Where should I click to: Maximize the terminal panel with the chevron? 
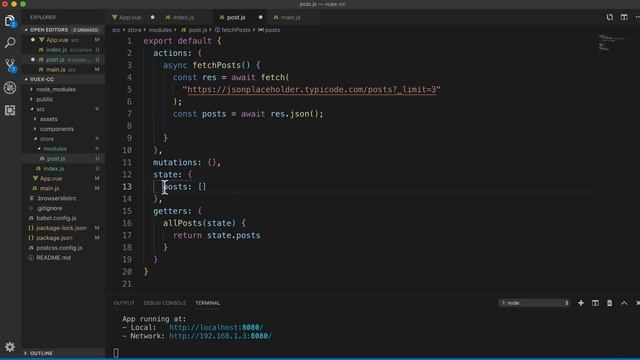(624, 303)
